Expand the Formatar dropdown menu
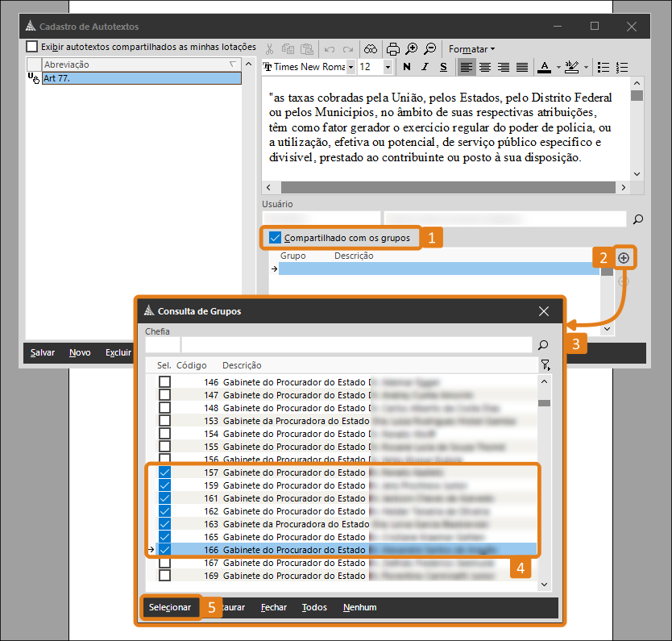The height and width of the screenshot is (641, 672). (x=471, y=48)
